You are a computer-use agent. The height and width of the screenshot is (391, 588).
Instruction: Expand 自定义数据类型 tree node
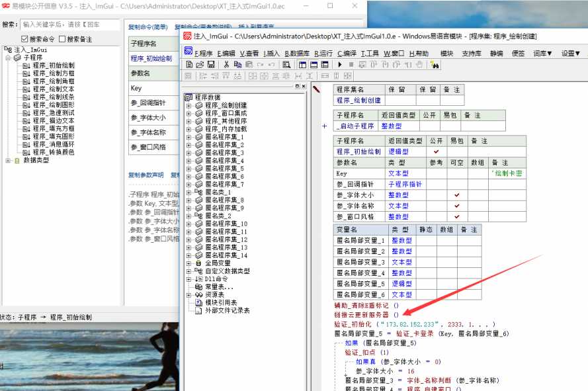click(x=189, y=271)
